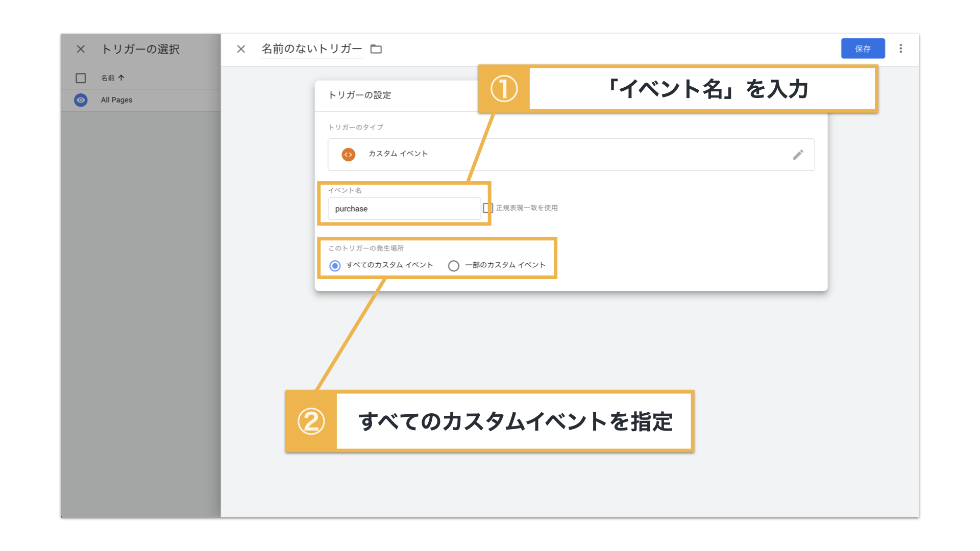
Task: Click the トリガーのタイプ label
Action: point(356,128)
